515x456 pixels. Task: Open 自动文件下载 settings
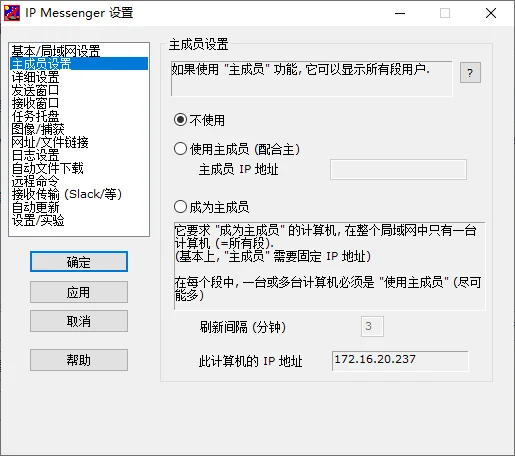pos(79,168)
